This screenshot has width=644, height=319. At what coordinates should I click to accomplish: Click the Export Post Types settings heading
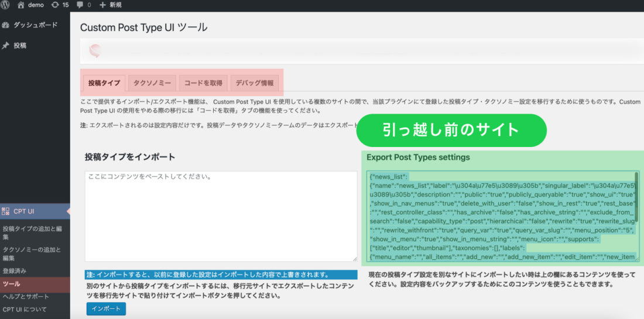tap(418, 157)
